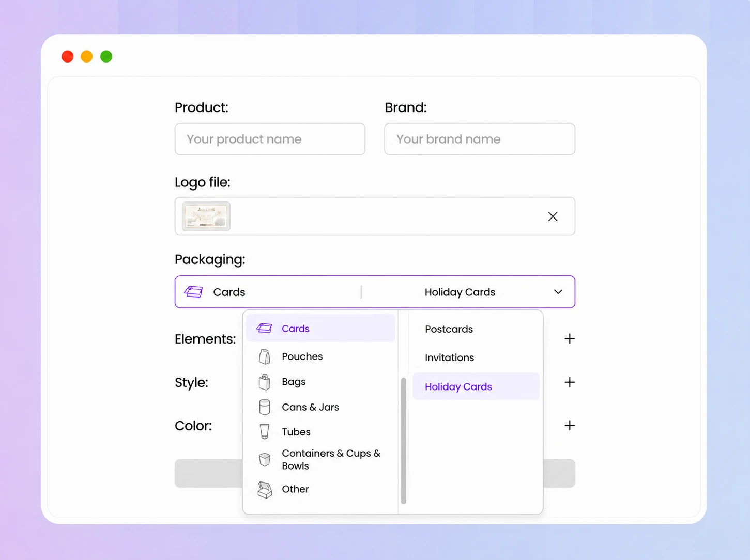Click the Packaging label
This screenshot has height=560, width=750.
[210, 259]
